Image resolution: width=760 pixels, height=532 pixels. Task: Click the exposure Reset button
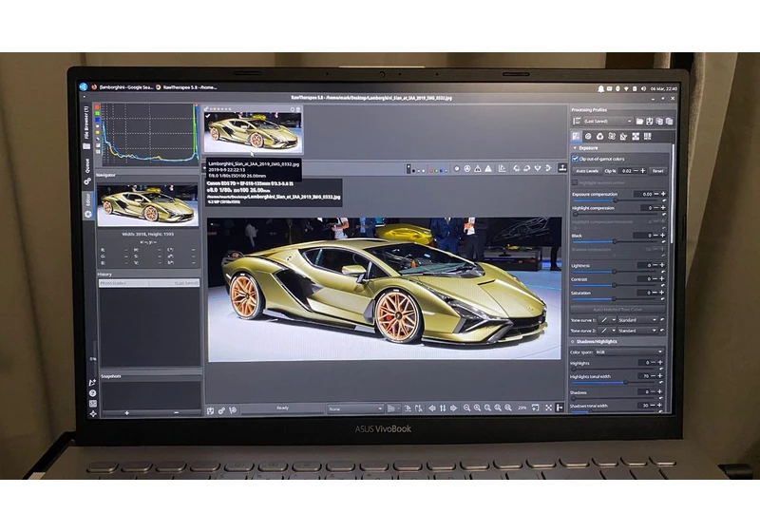657,171
